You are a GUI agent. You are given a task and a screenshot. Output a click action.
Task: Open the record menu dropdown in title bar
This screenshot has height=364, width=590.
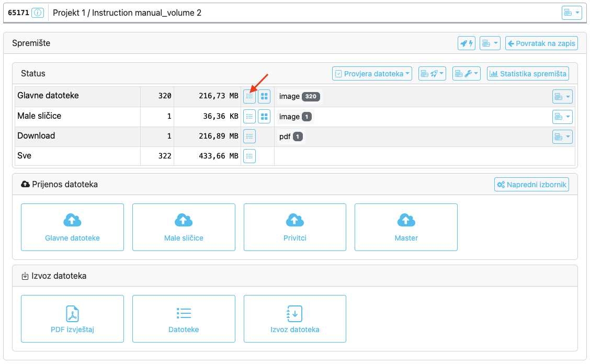coord(572,13)
